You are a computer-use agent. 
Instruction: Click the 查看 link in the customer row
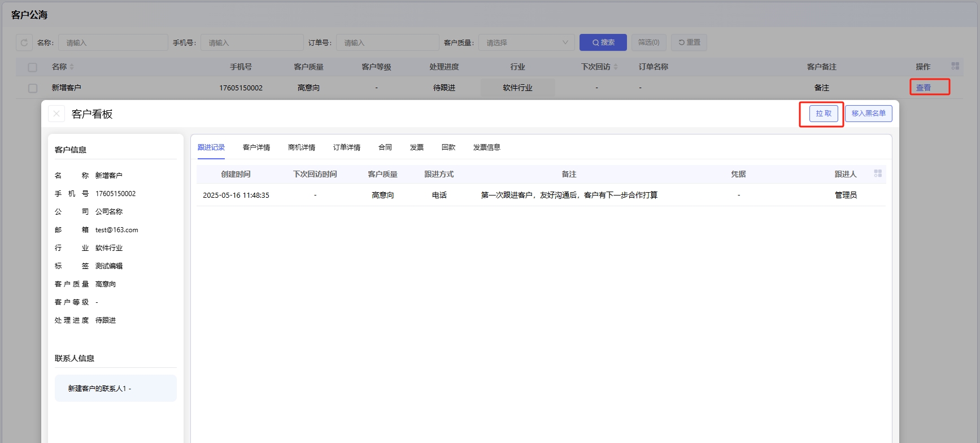(x=923, y=88)
